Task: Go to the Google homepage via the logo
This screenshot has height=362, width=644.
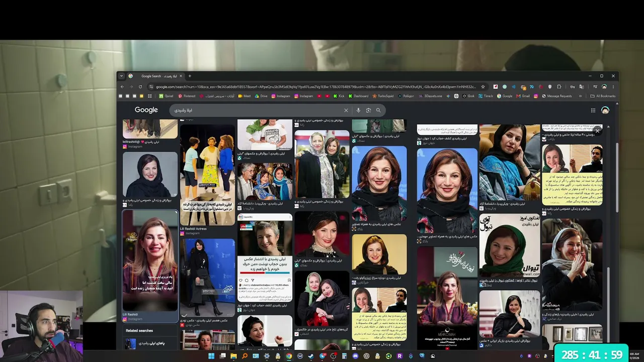Action: [146, 110]
